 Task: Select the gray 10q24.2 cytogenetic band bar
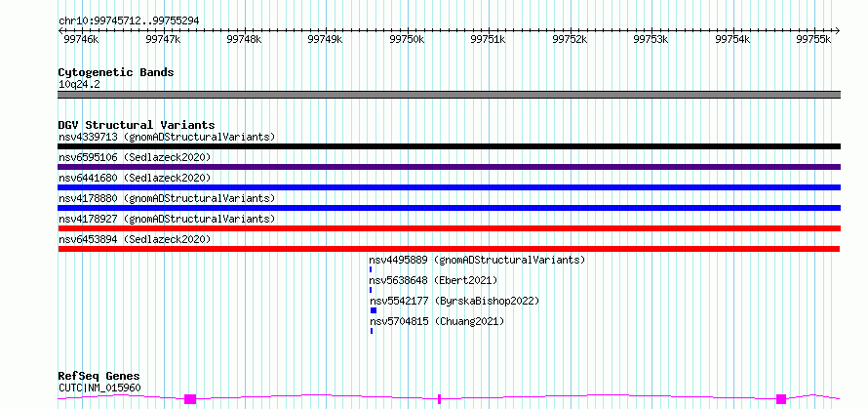point(449,95)
